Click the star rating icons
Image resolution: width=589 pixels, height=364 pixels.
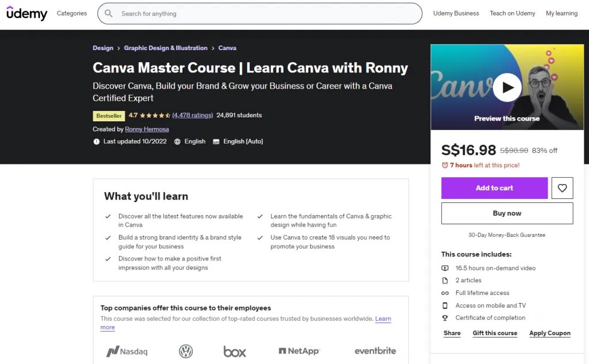point(155,116)
